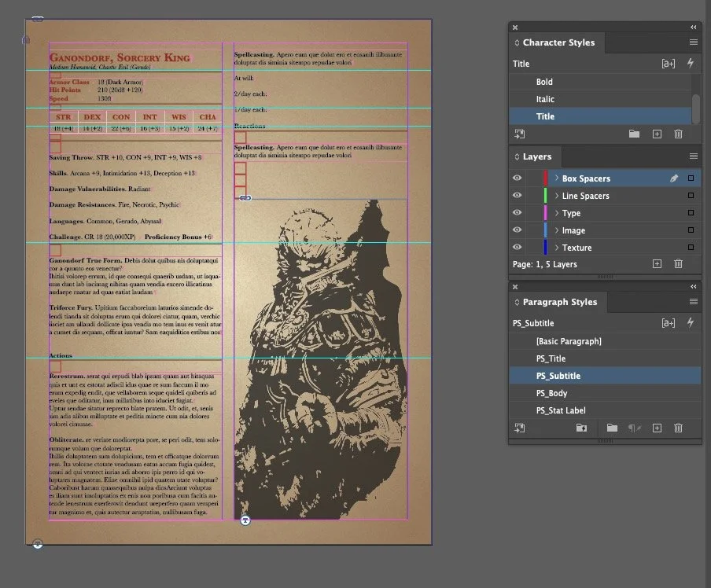Toggle visibility of the Type layer

(x=517, y=212)
